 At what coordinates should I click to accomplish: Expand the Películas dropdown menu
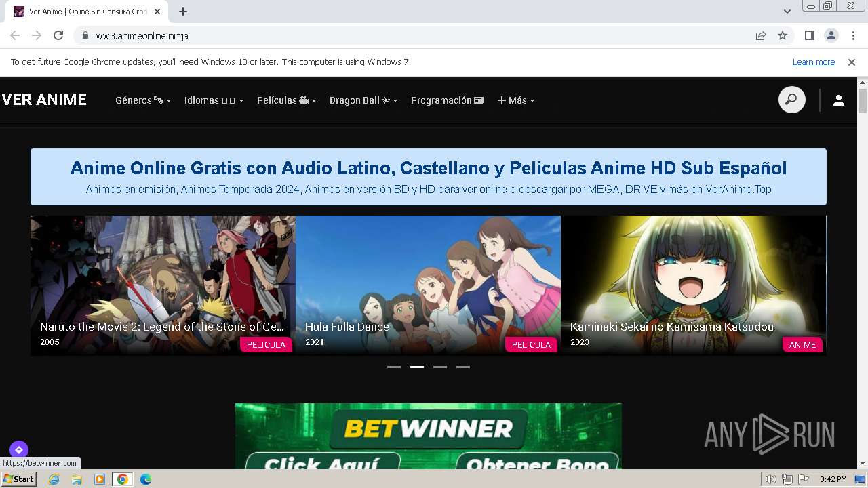[286, 100]
